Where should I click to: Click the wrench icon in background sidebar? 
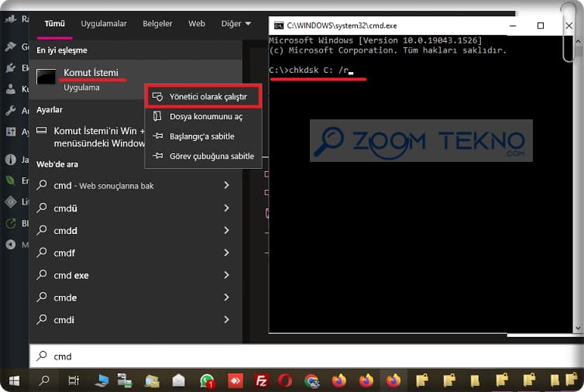(x=10, y=110)
